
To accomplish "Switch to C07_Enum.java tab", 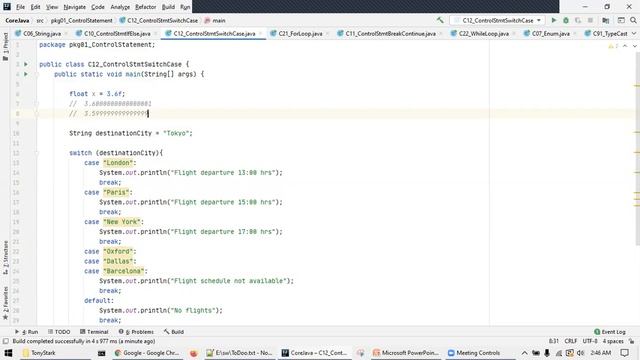I will point(550,33).
